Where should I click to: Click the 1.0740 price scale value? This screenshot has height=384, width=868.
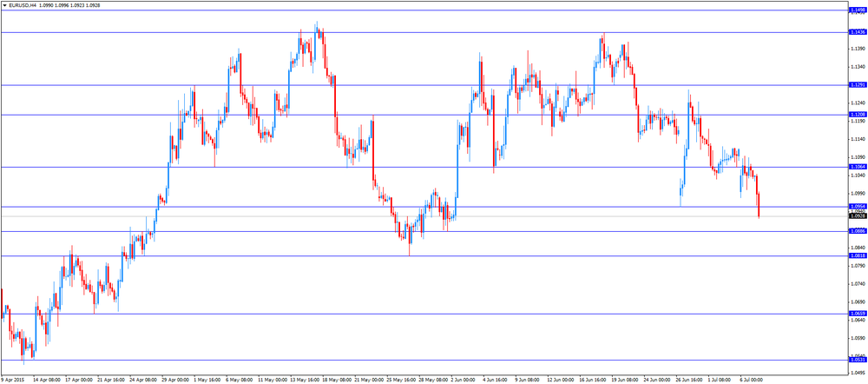coord(858,284)
